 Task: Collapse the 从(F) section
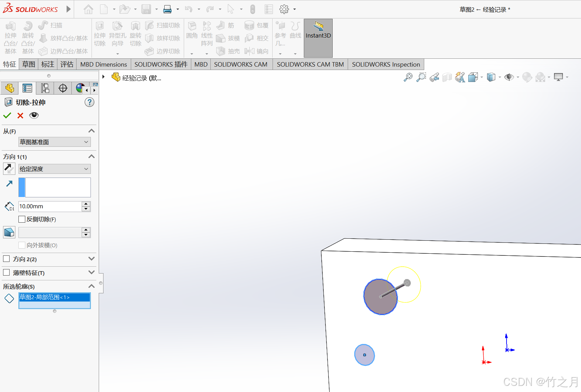click(x=91, y=131)
